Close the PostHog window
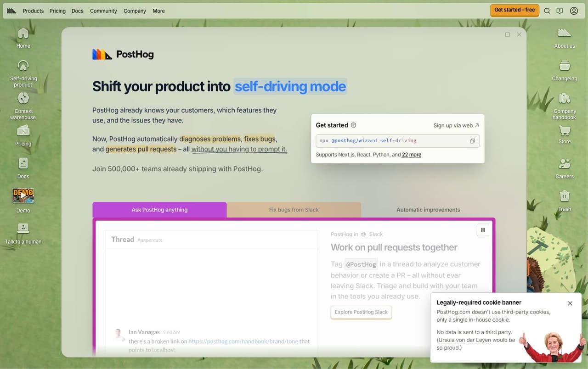This screenshot has height=369, width=588. point(519,34)
